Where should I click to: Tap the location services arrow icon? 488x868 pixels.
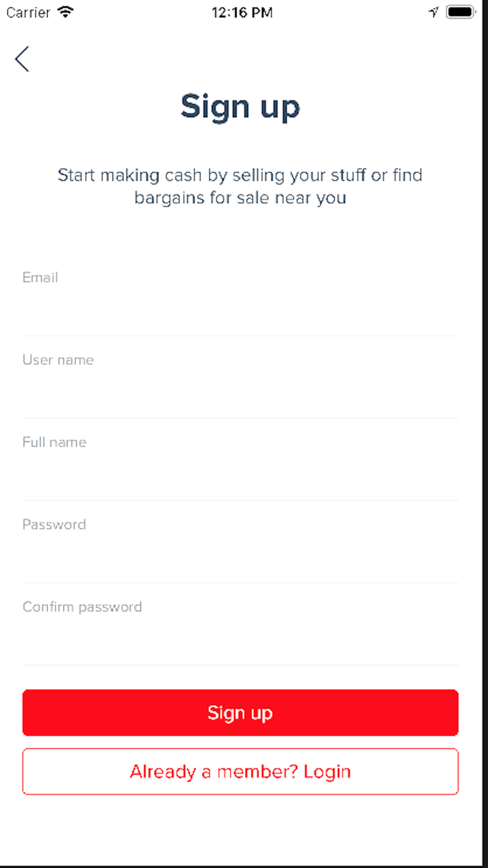(433, 12)
